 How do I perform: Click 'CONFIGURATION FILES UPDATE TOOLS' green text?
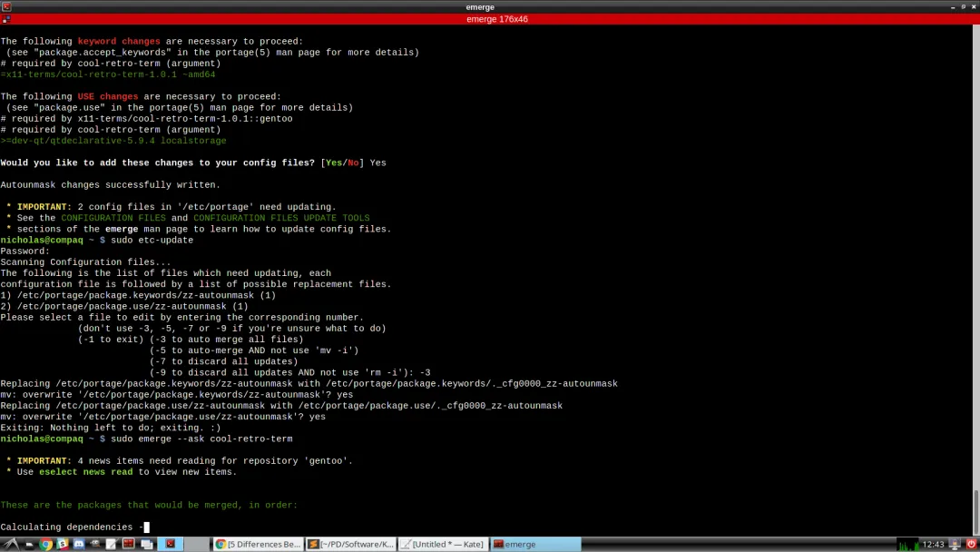click(281, 218)
